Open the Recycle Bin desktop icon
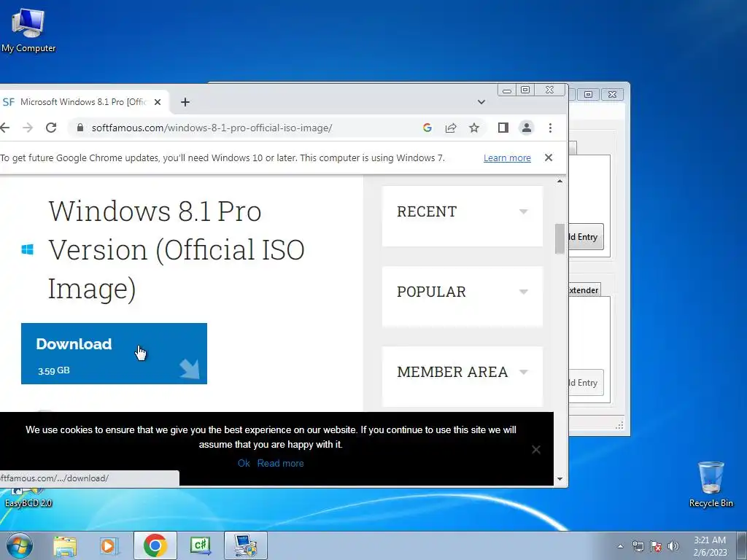Image resolution: width=747 pixels, height=560 pixels. (711, 484)
